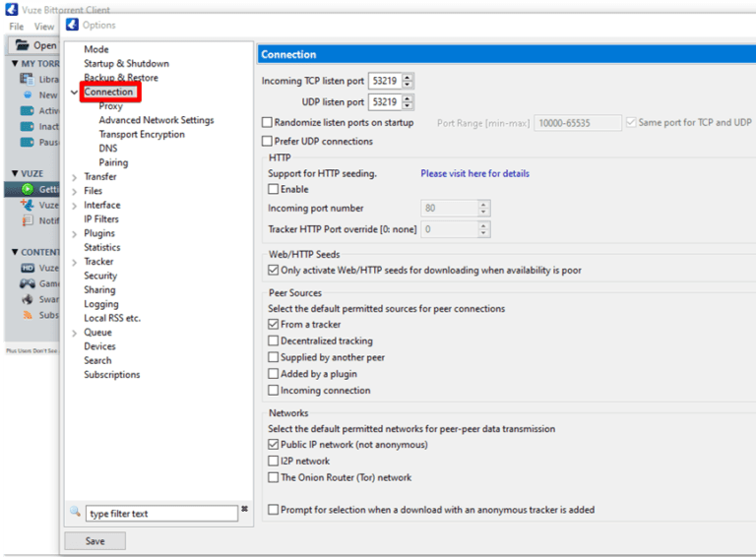Clear the filter text with the X icon
The height and width of the screenshot is (557, 756).
click(244, 509)
